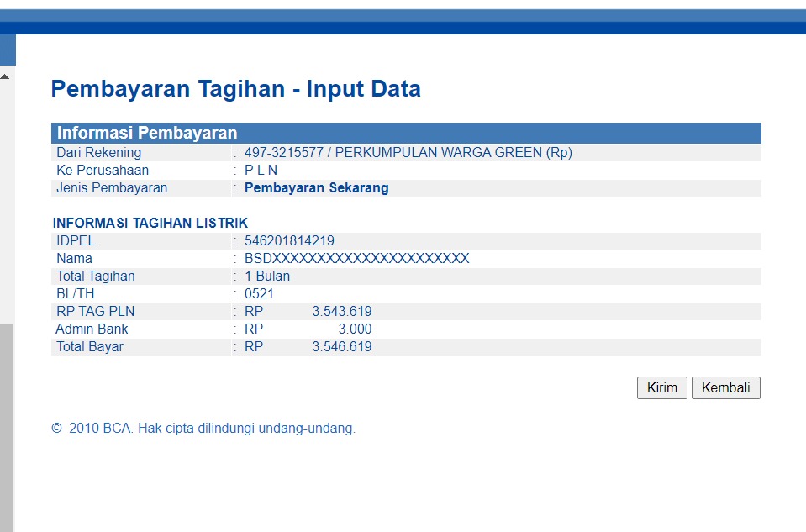Click the Total Bayar label
Image resolution: width=806 pixels, height=532 pixels.
tap(89, 347)
